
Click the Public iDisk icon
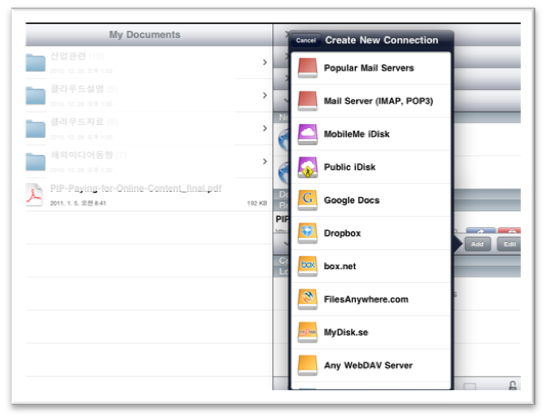(307, 167)
